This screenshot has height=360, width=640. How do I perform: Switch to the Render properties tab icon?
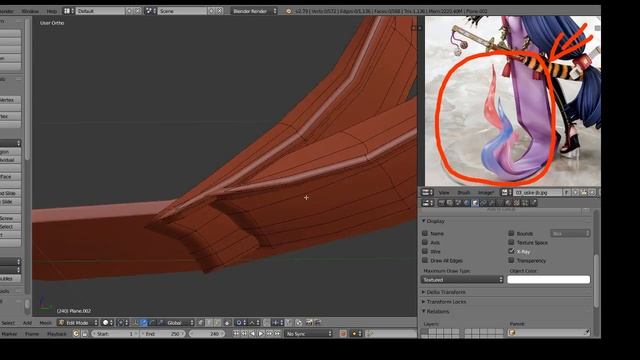pos(442,203)
